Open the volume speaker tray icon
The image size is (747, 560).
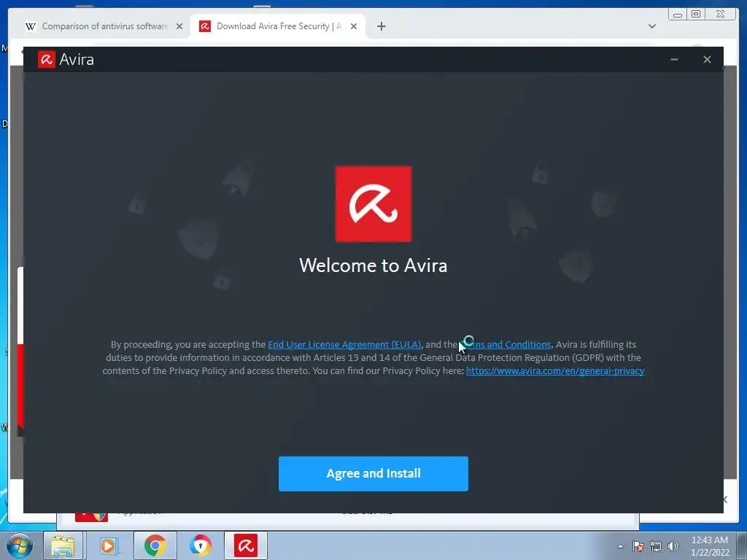click(673, 546)
